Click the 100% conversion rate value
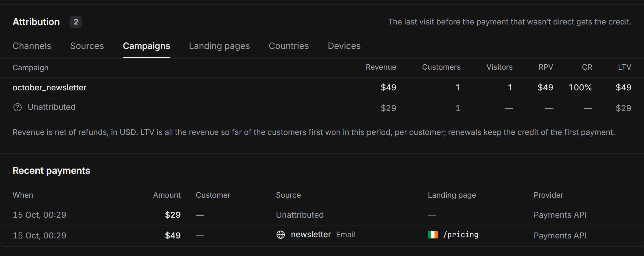Image resolution: width=644 pixels, height=256 pixels. pos(580,88)
